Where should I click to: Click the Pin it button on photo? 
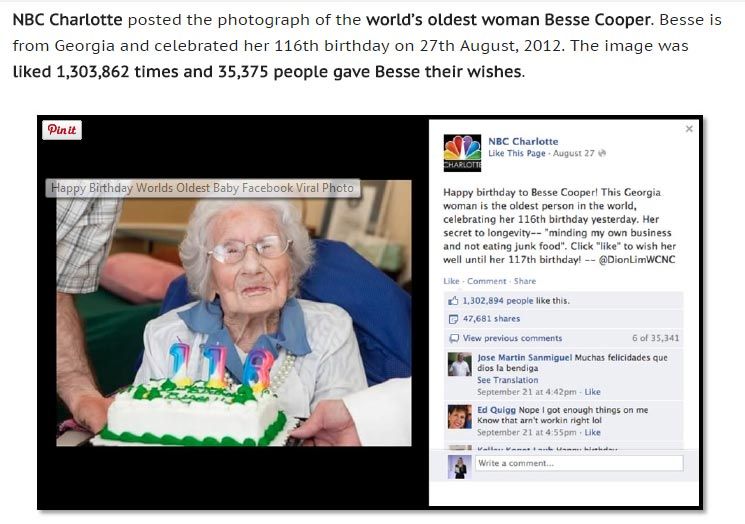[62, 130]
